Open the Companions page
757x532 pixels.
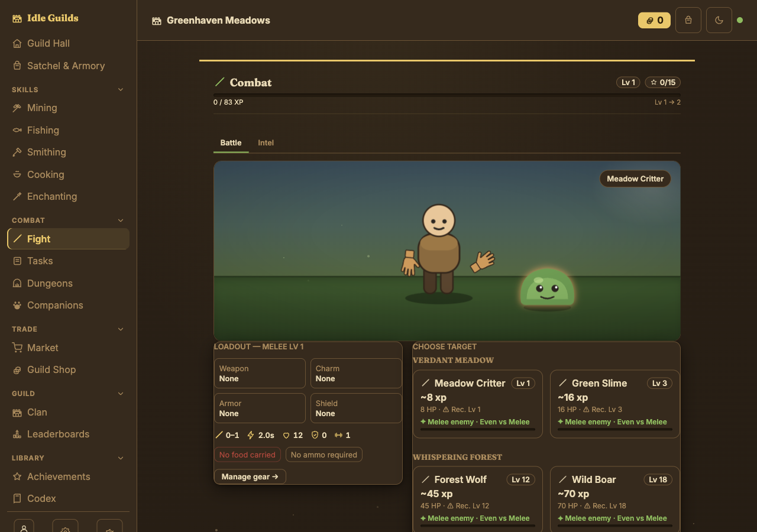coord(68,305)
